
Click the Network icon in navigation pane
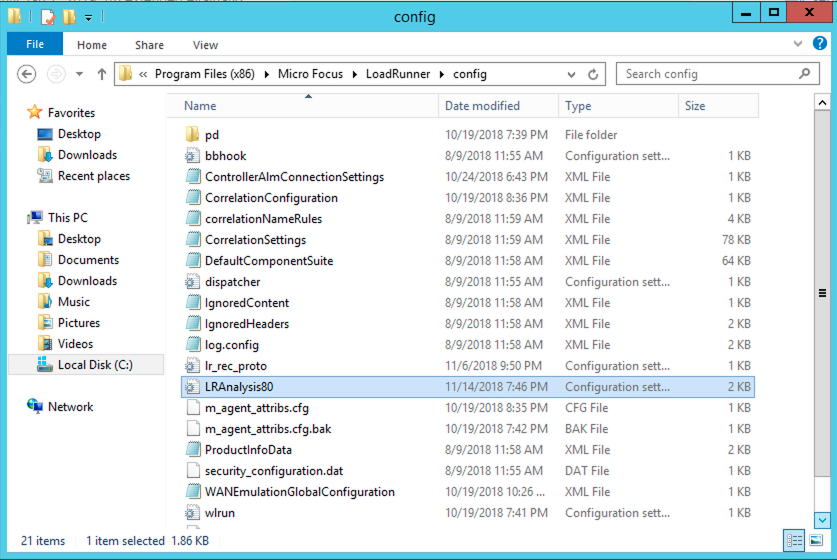pyautogui.click(x=35, y=407)
